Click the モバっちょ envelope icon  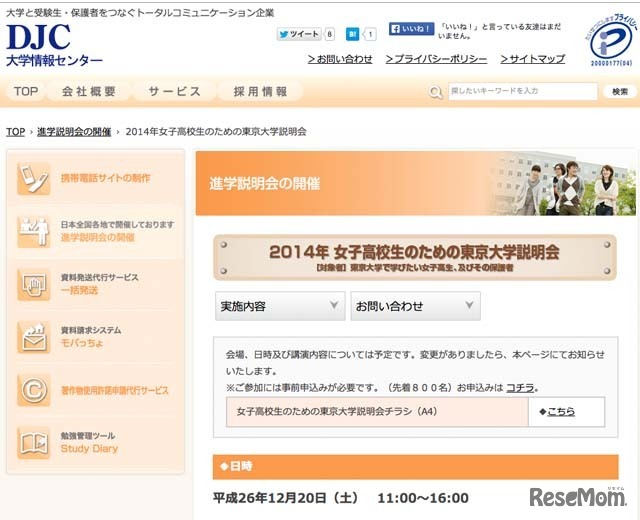[x=34, y=337]
